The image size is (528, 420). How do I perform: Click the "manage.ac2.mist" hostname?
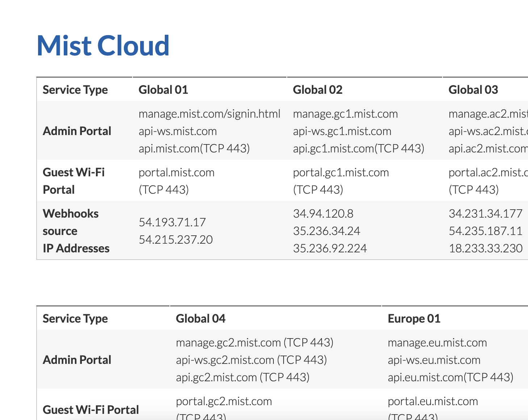488,114
